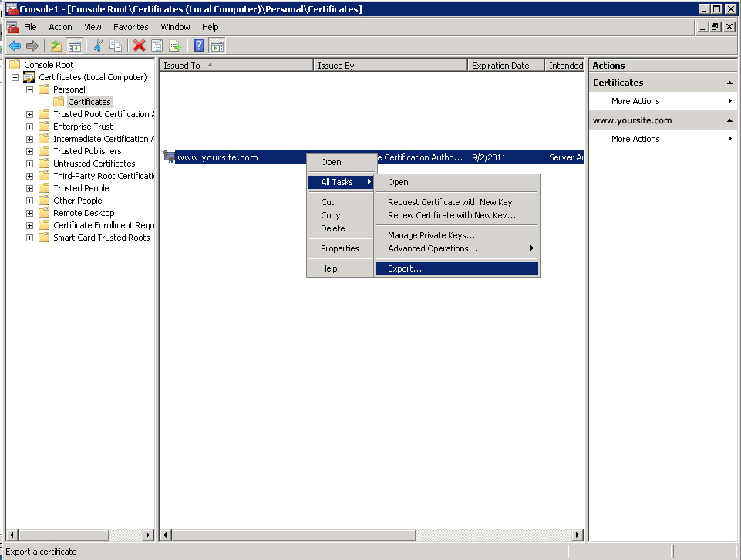Viewport: 741px width, 560px height.
Task: Click the Trusted Publishers folder icon
Action: [x=44, y=151]
